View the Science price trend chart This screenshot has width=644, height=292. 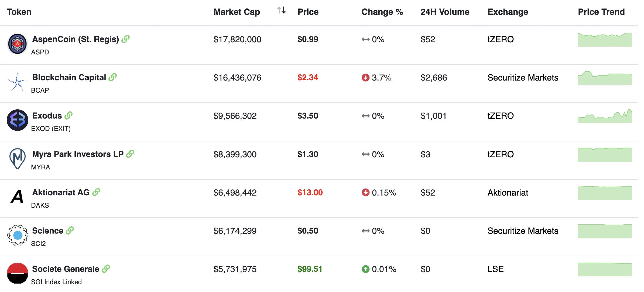(x=605, y=231)
